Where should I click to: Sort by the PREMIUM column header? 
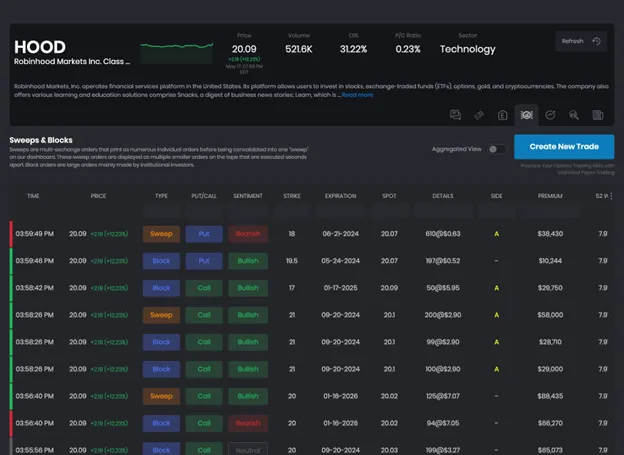click(550, 196)
